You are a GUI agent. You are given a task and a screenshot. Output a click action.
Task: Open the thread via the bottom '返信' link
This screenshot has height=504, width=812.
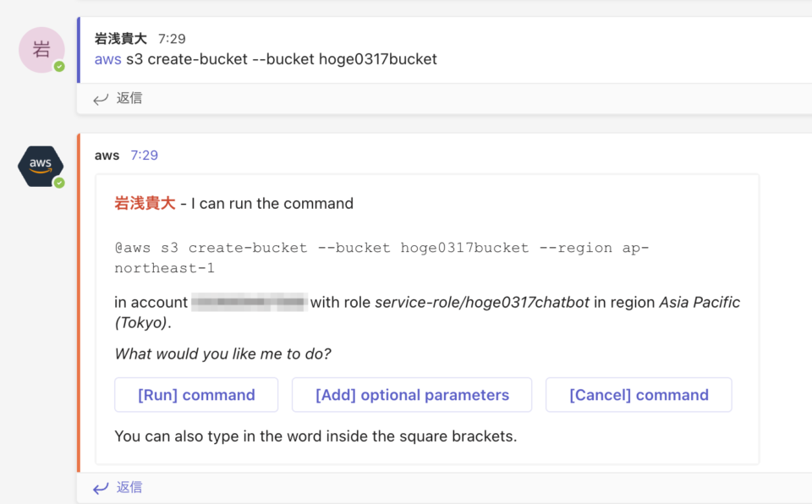pos(129,487)
